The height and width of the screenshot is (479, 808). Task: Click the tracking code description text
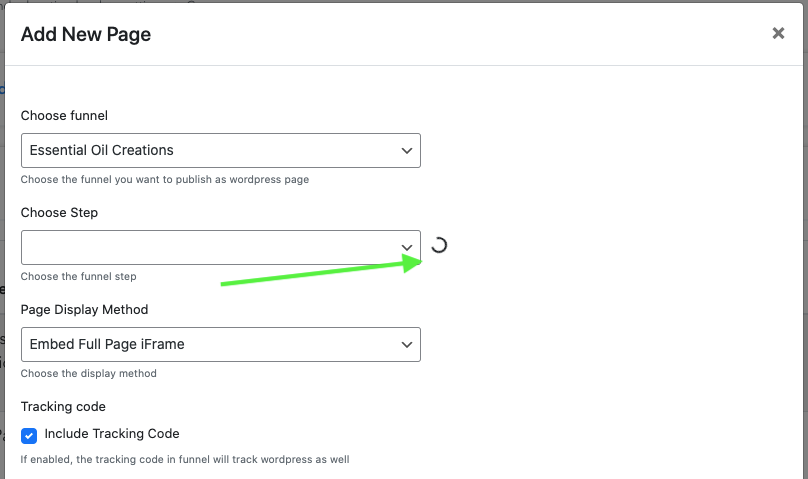click(185, 460)
